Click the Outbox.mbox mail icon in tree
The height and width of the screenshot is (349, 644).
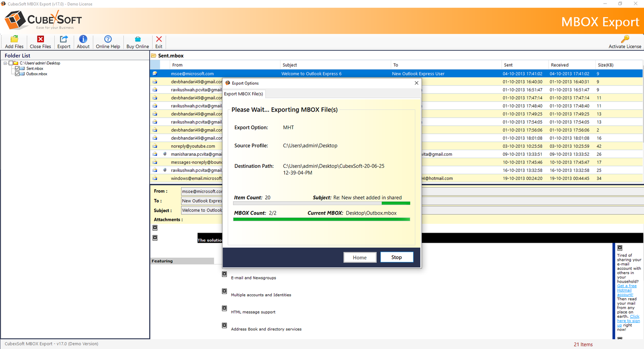pos(23,74)
